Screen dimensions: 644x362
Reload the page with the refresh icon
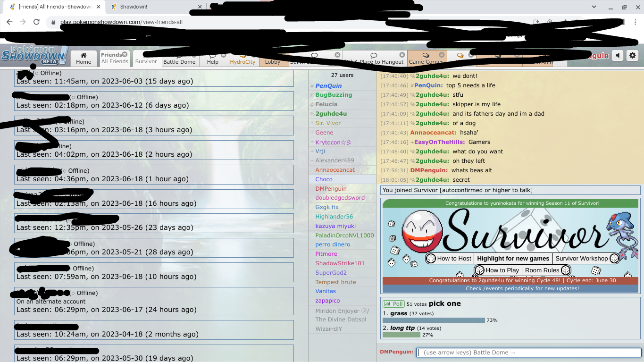coord(36,22)
